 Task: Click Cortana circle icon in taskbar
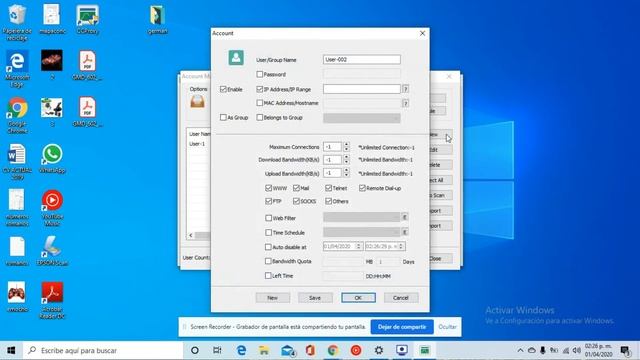195,350
